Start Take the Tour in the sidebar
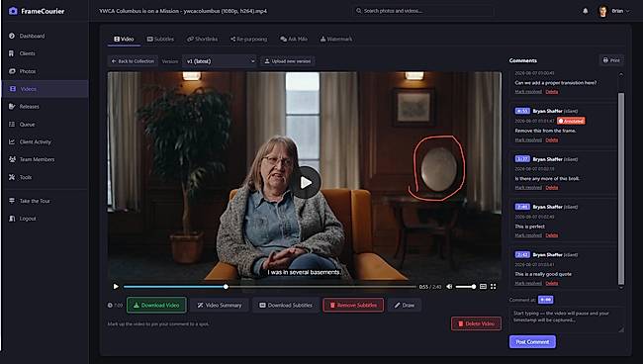 (45, 201)
